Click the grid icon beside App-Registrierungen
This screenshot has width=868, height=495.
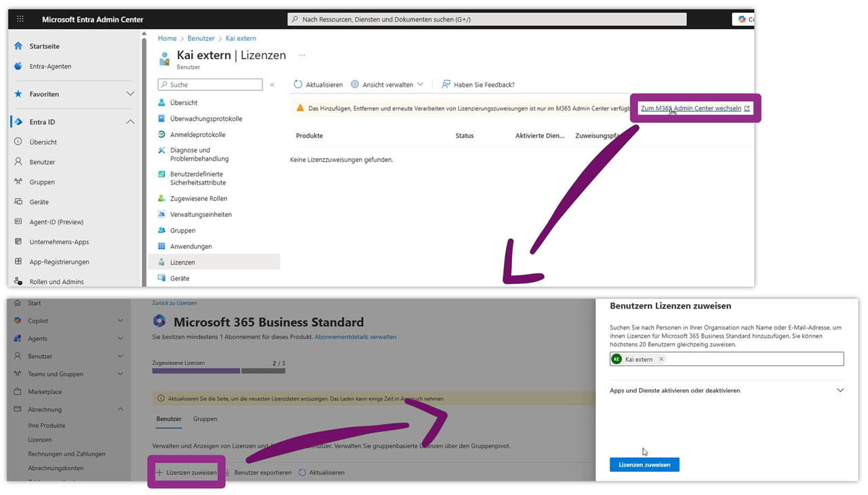[x=18, y=262]
